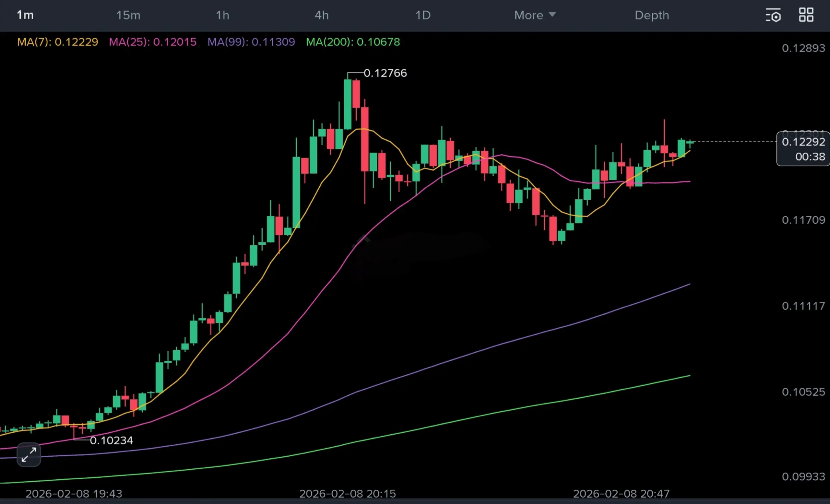
Task: Click the grid layout icon
Action: 806,15
